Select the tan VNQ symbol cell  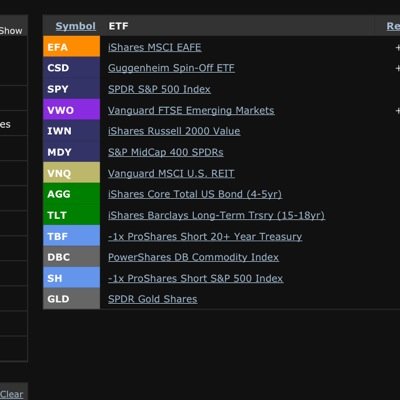pyautogui.click(x=71, y=173)
